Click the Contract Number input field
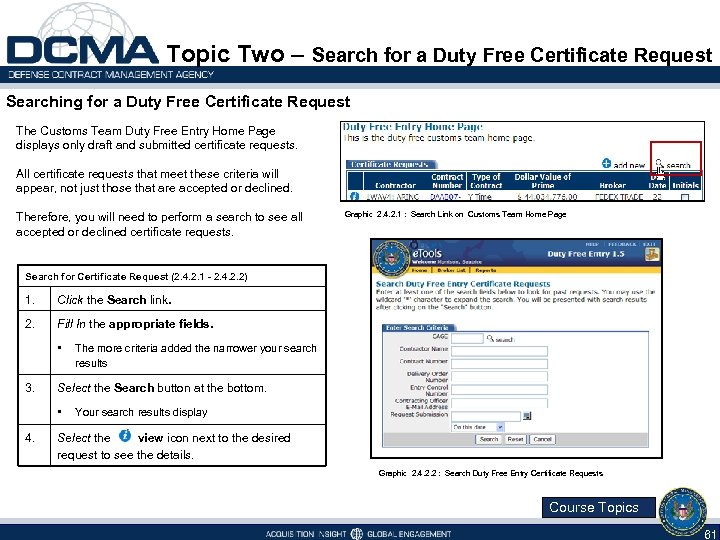720x540 pixels. (499, 364)
